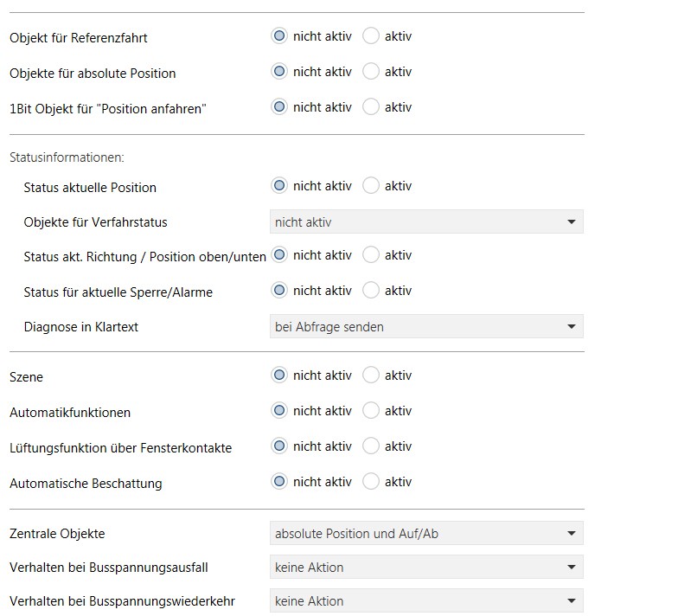Set Status aktuelle Position to aktiv
Screen dimensions: 697x616
371,186
